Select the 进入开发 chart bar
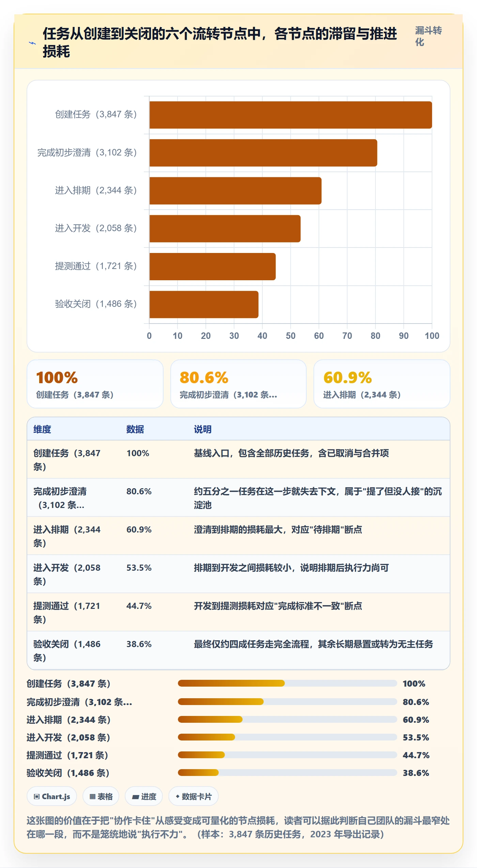This screenshot has height=868, width=477. (x=225, y=228)
